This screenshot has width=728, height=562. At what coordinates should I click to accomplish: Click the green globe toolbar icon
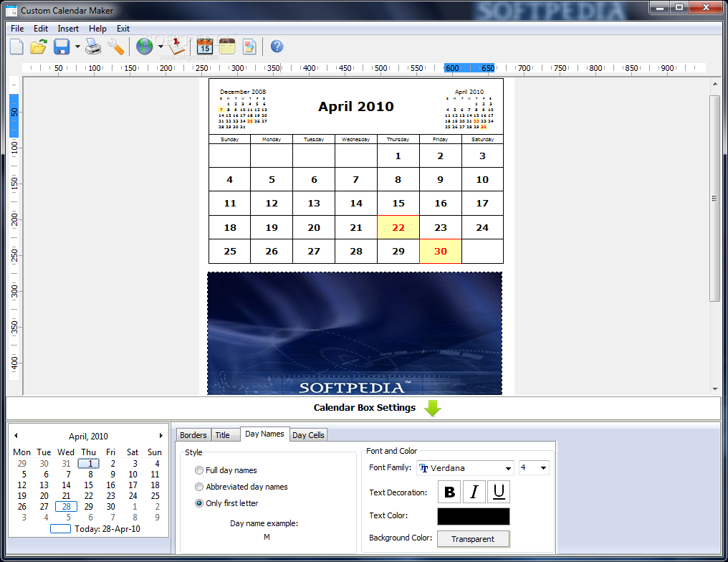coord(145,47)
